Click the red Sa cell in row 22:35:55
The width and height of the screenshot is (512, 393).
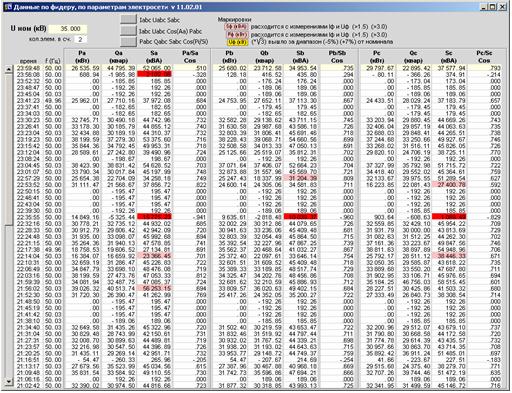pos(154,217)
